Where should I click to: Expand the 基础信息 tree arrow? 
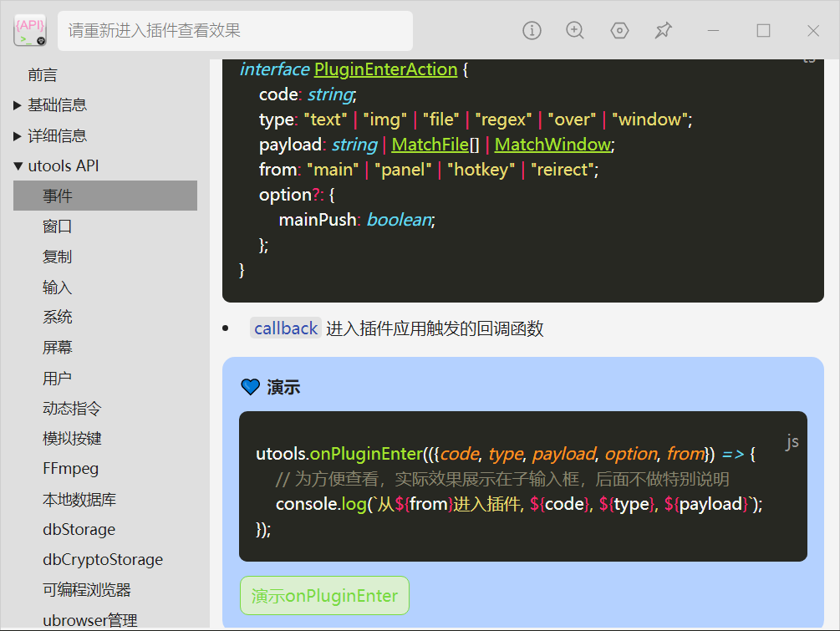tap(18, 105)
